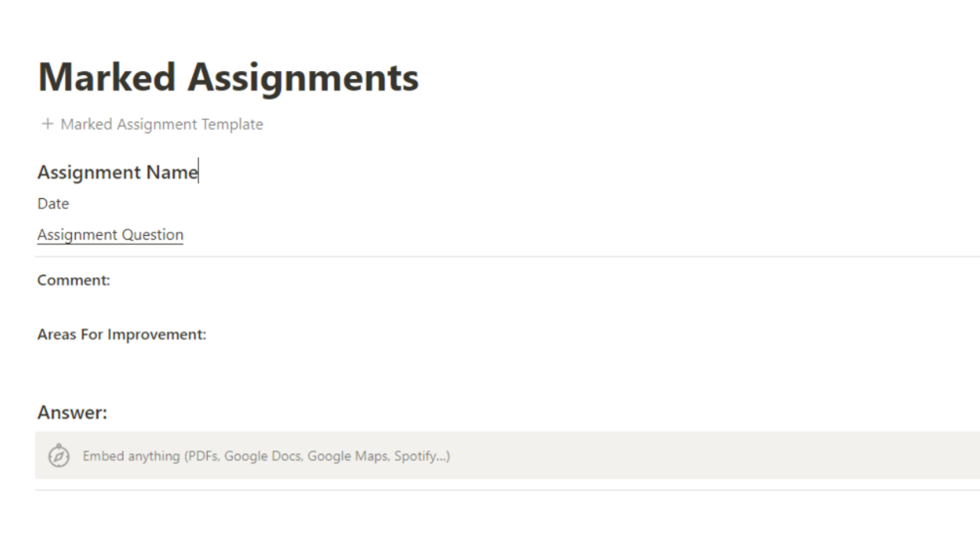This screenshot has width=980, height=551.
Task: Open the underlined Assignment Question link
Action: pos(110,235)
